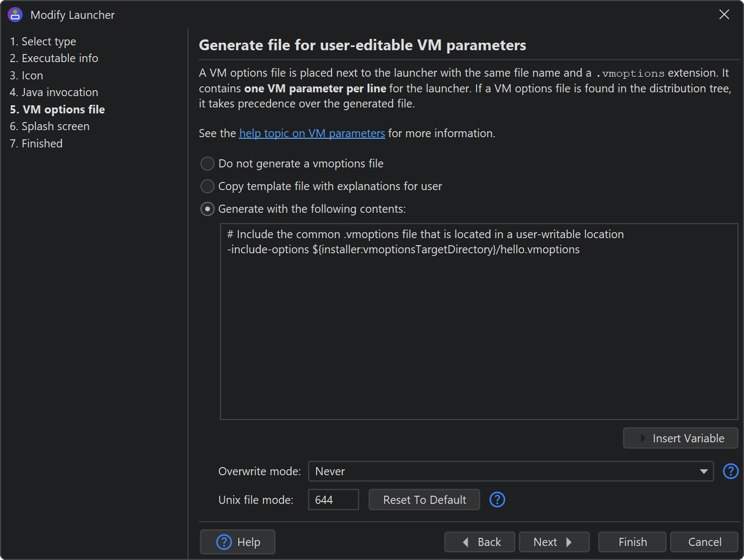The height and width of the screenshot is (560, 744).
Task: Click into the Unix file mode field
Action: pyautogui.click(x=333, y=500)
